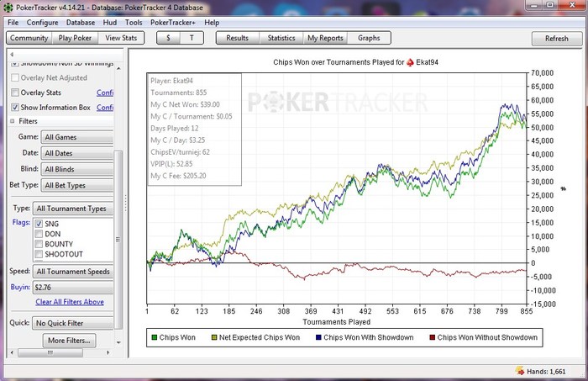Click the Refresh button
The image size is (588, 381).
[x=556, y=39]
